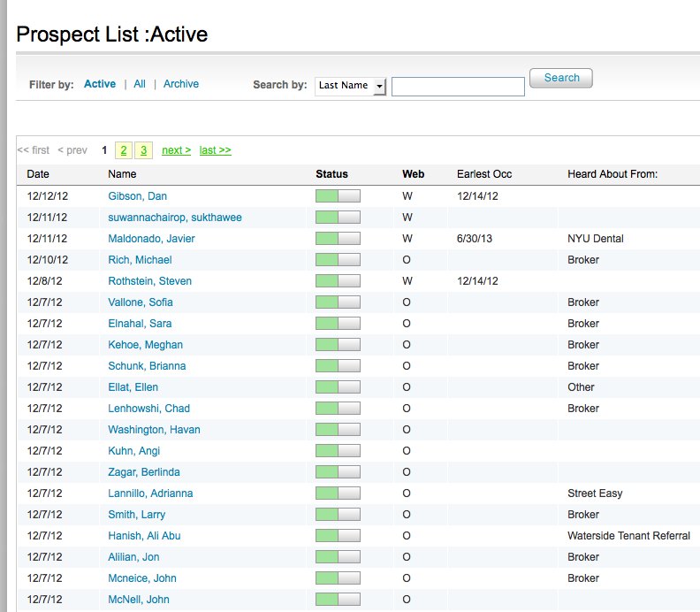Toggle status switch for Washington, Havan
The height and width of the screenshot is (612, 700).
point(338,429)
